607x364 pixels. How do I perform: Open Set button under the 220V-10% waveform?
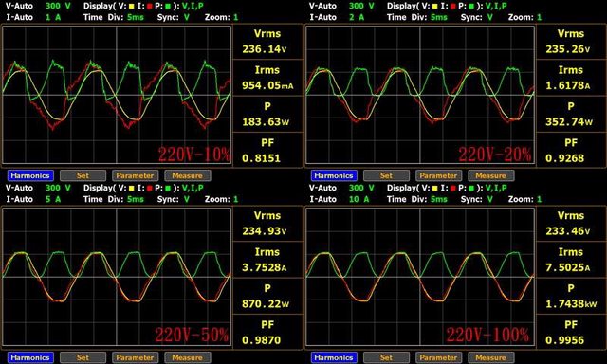click(x=83, y=175)
